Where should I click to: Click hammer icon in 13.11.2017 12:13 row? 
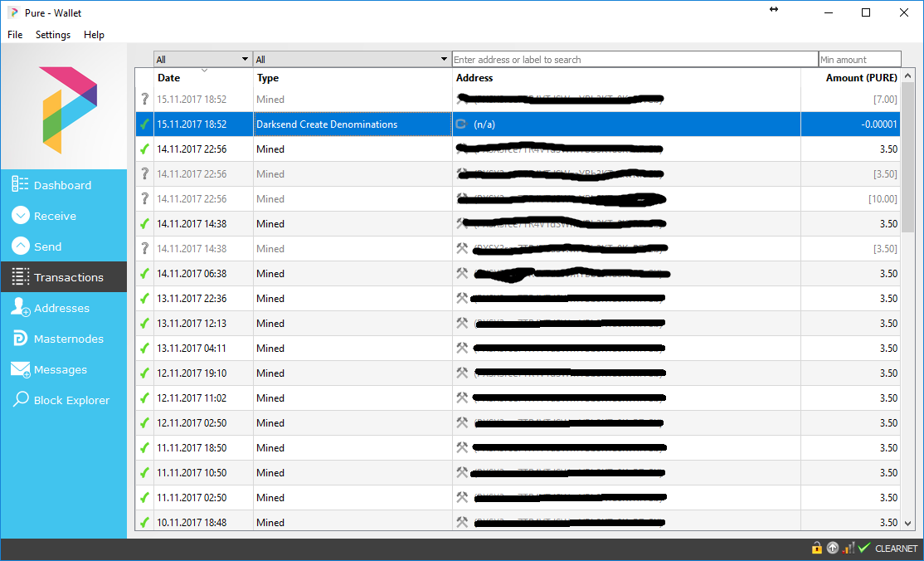coord(462,324)
